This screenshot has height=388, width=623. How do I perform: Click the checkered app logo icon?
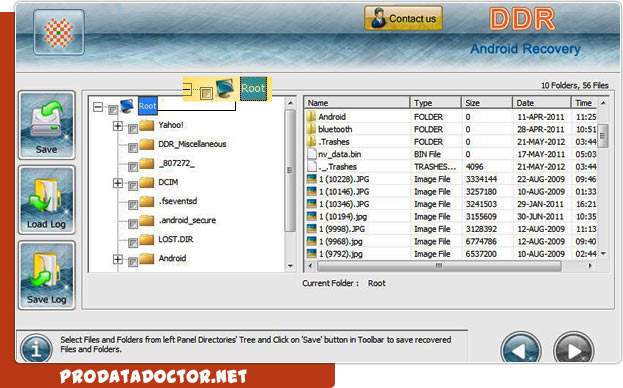[59, 32]
